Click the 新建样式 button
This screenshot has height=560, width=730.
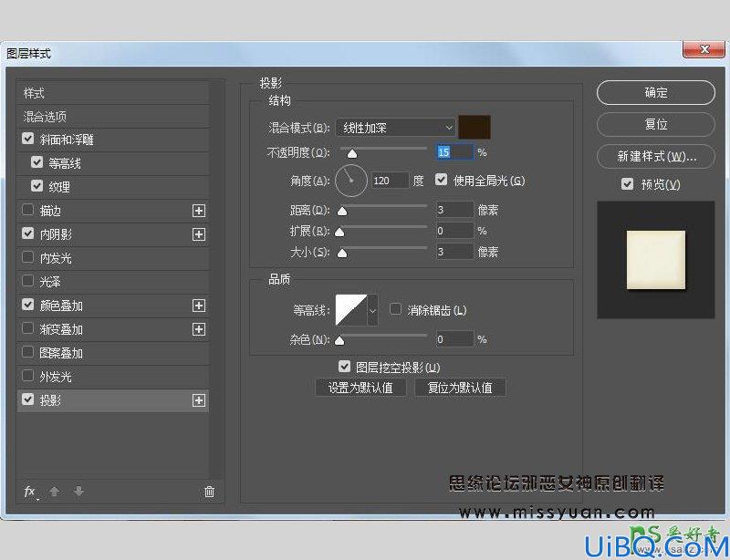click(x=655, y=156)
